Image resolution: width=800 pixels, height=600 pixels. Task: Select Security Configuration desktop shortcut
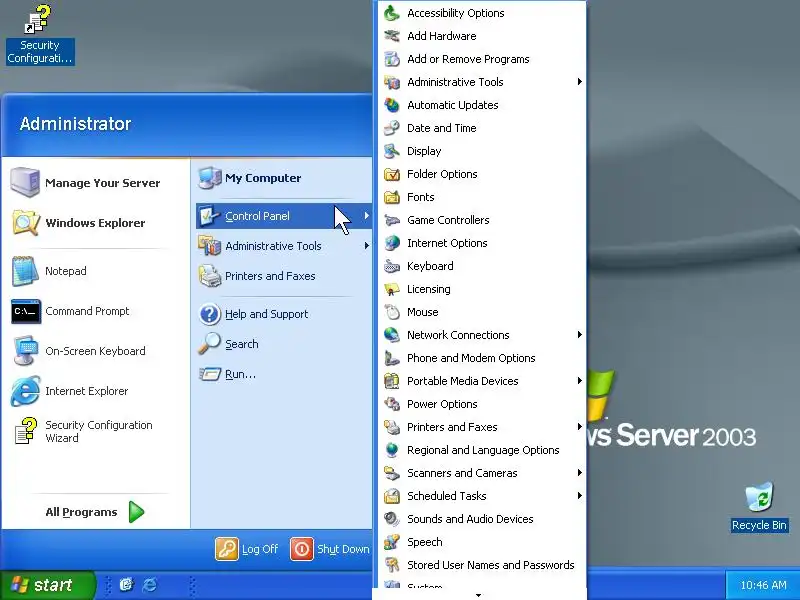pos(40,34)
